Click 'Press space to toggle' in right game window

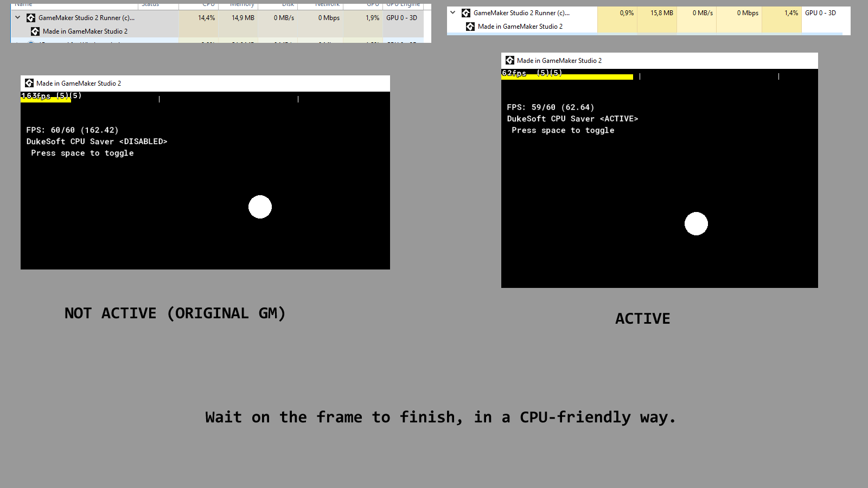(x=563, y=130)
